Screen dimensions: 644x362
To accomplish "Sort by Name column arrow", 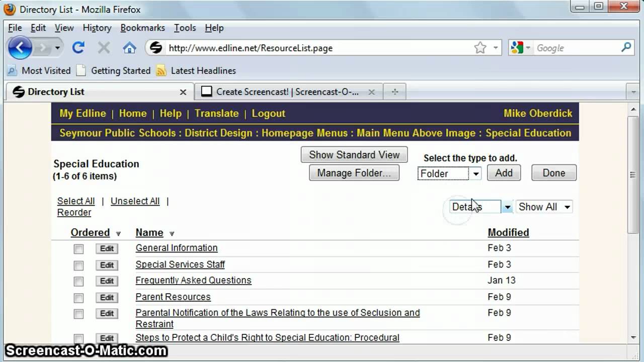I will tap(172, 233).
